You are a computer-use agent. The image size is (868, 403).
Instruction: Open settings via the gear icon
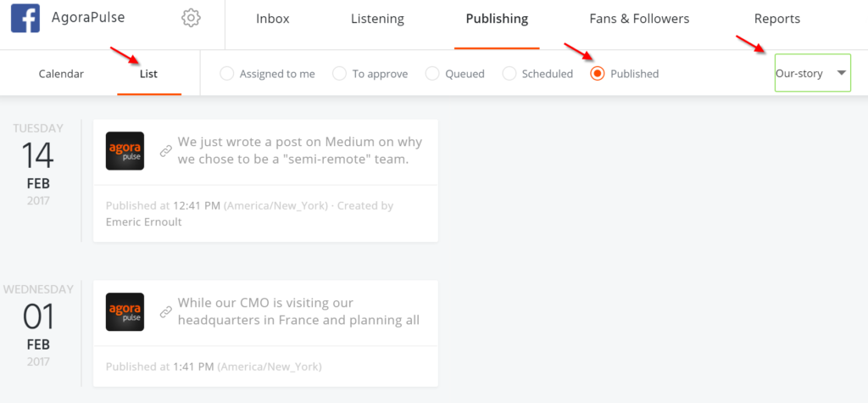point(191,18)
